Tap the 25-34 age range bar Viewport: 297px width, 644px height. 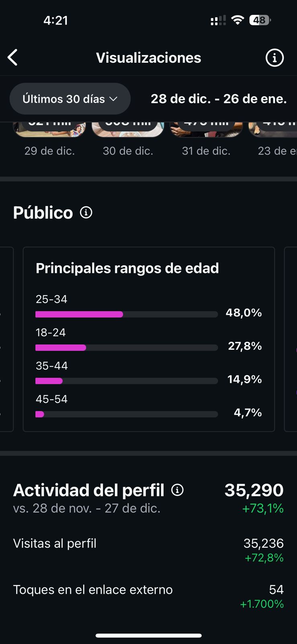(x=127, y=314)
